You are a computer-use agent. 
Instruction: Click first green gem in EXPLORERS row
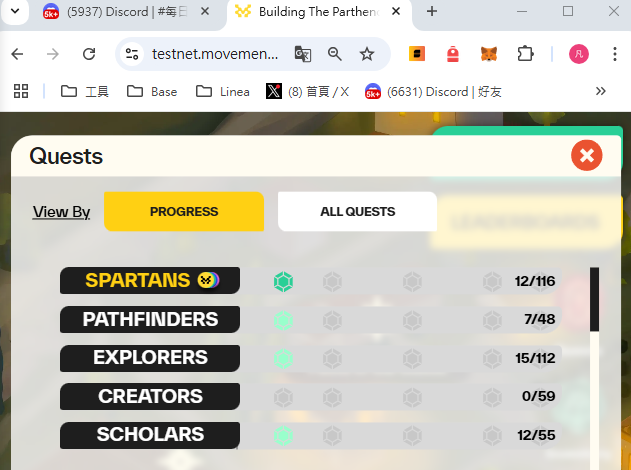283,359
